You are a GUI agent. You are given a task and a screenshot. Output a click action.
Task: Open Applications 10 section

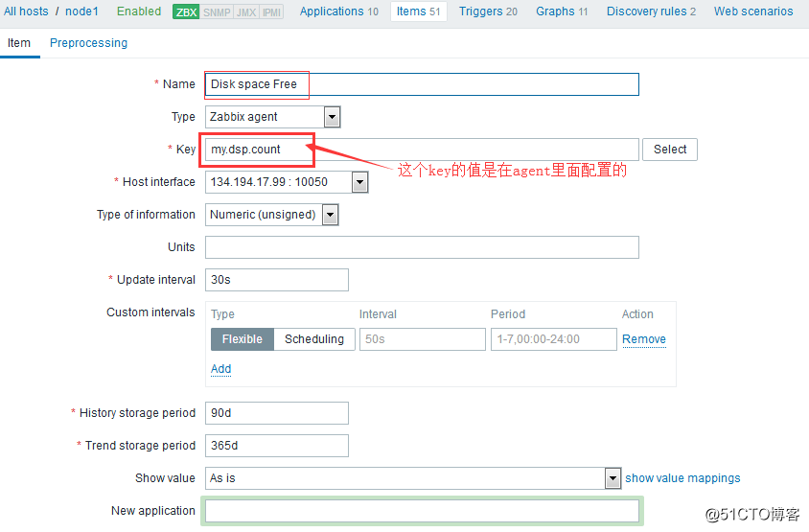[339, 12]
